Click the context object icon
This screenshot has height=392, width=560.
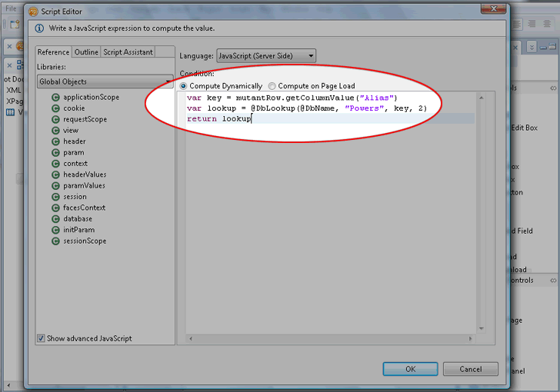[x=55, y=164]
